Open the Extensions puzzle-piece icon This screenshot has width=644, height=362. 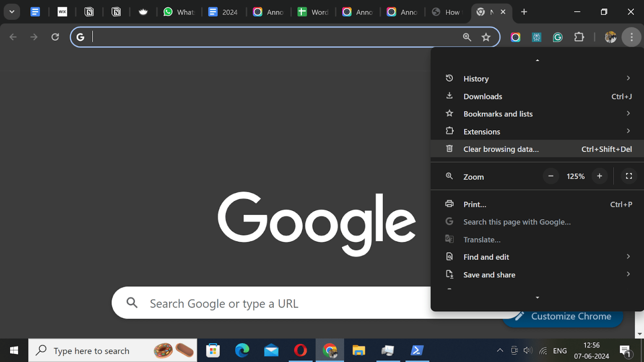point(579,37)
